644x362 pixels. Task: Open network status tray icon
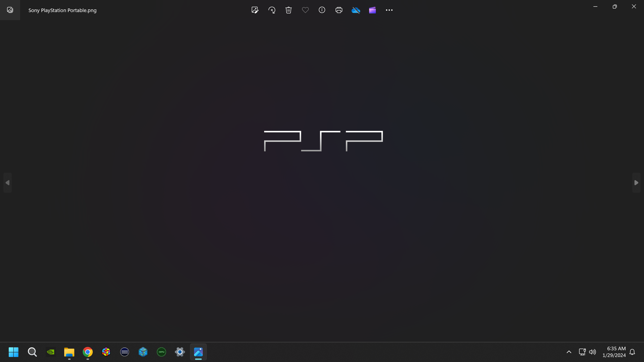[582, 352]
